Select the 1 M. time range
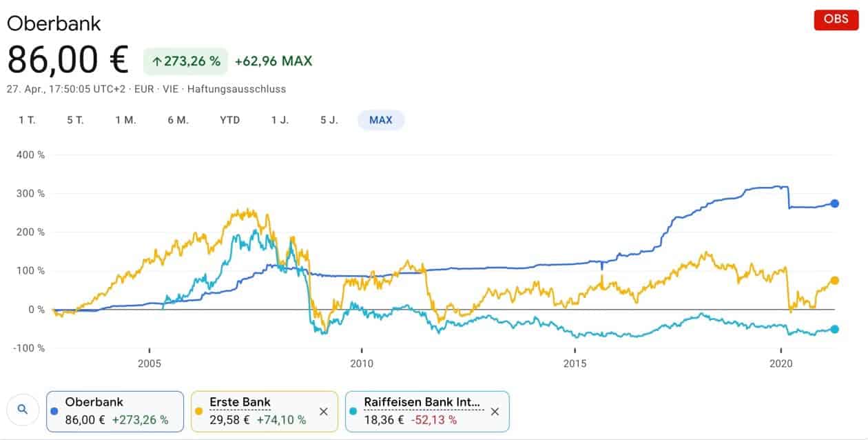Viewport: 868px width, 440px height. [x=125, y=120]
